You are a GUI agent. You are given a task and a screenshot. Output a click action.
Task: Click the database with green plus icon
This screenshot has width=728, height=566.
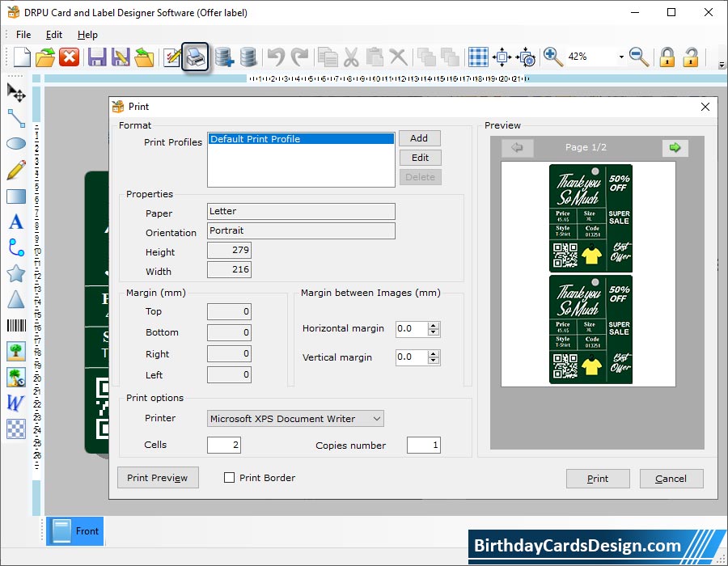click(x=225, y=57)
